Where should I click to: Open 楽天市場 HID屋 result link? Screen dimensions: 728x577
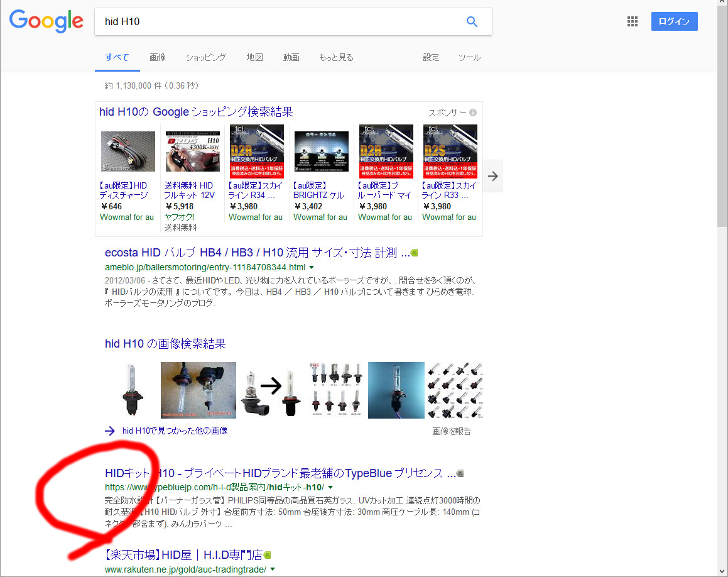[184, 555]
